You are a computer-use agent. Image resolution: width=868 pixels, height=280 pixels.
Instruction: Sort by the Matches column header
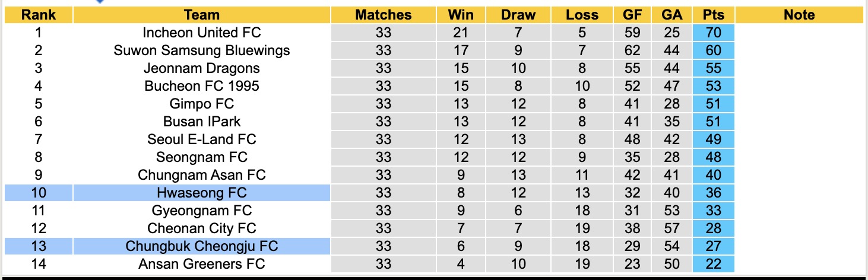coord(384,15)
